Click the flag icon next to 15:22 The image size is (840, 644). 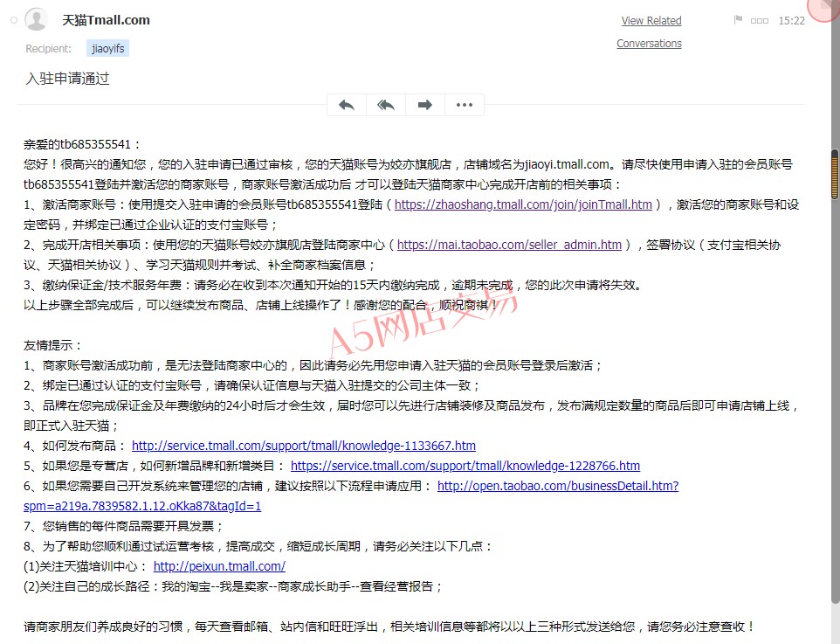738,20
